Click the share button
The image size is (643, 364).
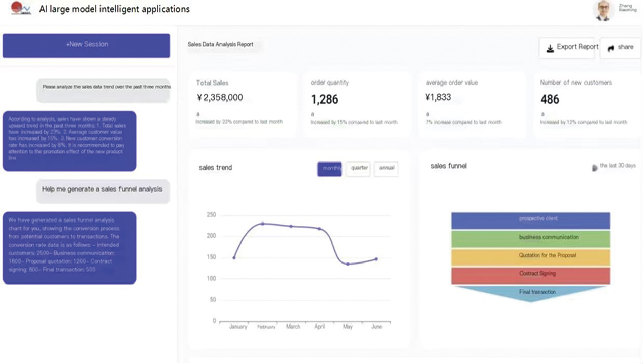pyautogui.click(x=620, y=48)
